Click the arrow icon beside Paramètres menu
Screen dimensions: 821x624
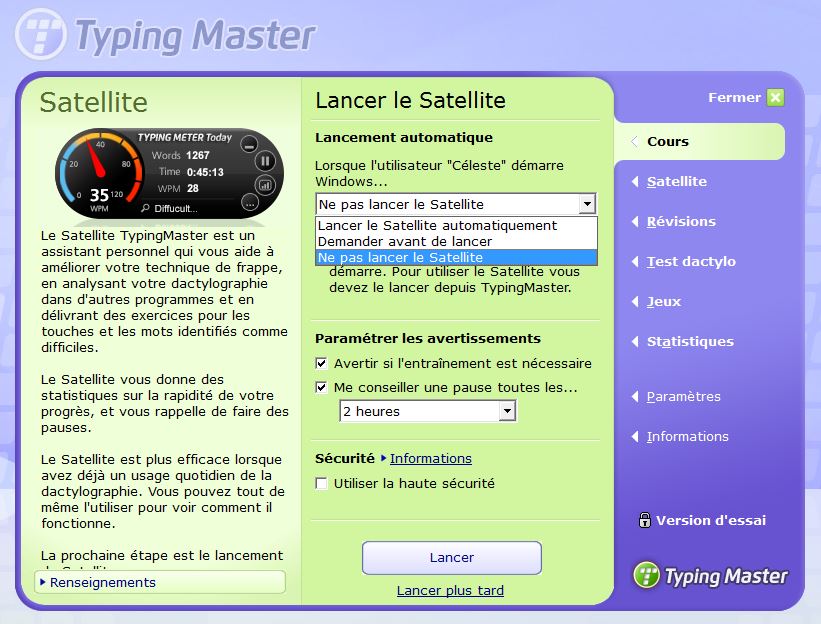[635, 396]
